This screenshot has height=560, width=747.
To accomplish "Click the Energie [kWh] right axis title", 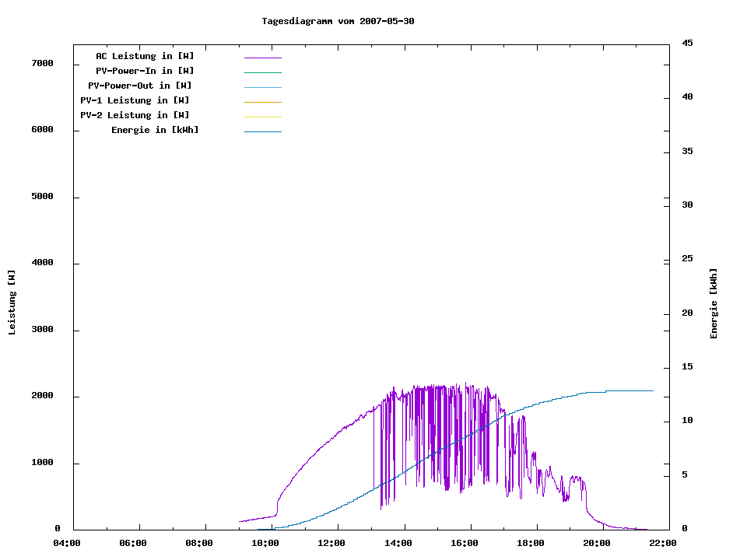I will 714,303.
